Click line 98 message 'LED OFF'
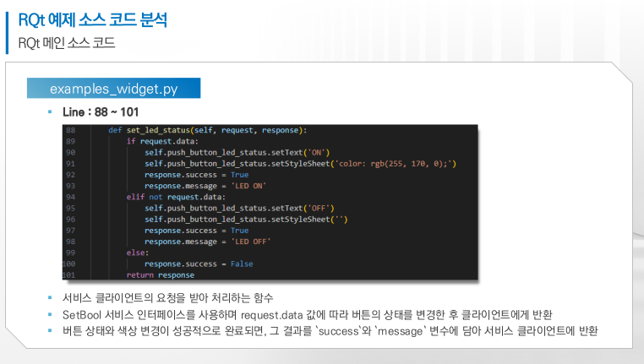The height and width of the screenshot is (364, 644). coord(207,242)
